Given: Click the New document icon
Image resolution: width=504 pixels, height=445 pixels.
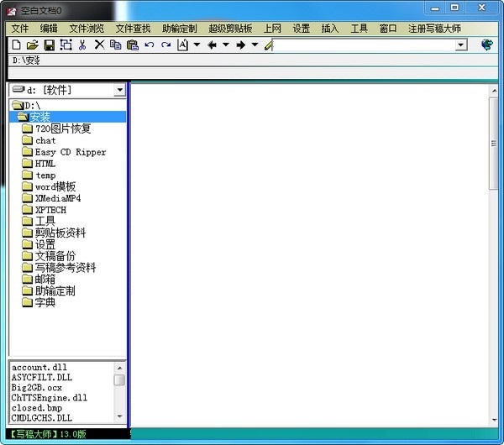Looking at the screenshot, I should coord(16,44).
